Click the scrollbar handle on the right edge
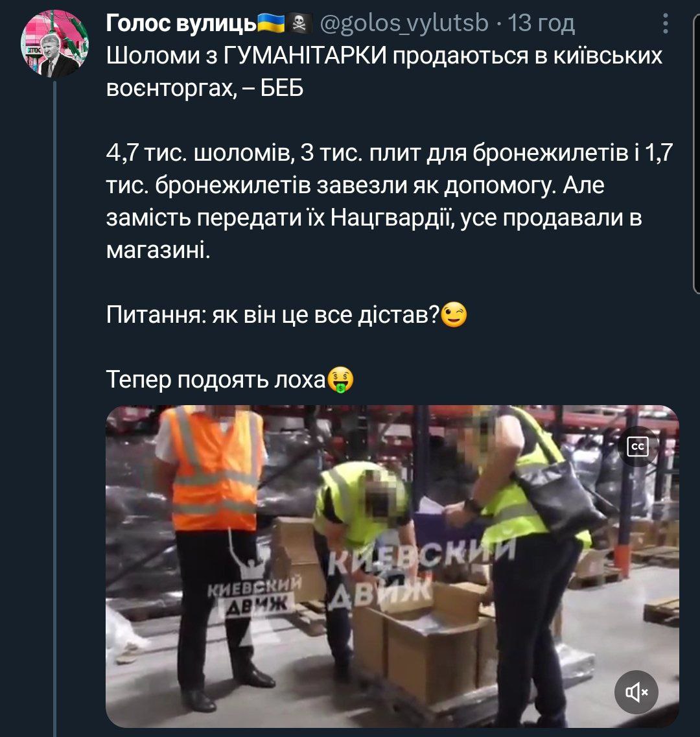Viewport: 700px width, 737px height. coord(696,153)
